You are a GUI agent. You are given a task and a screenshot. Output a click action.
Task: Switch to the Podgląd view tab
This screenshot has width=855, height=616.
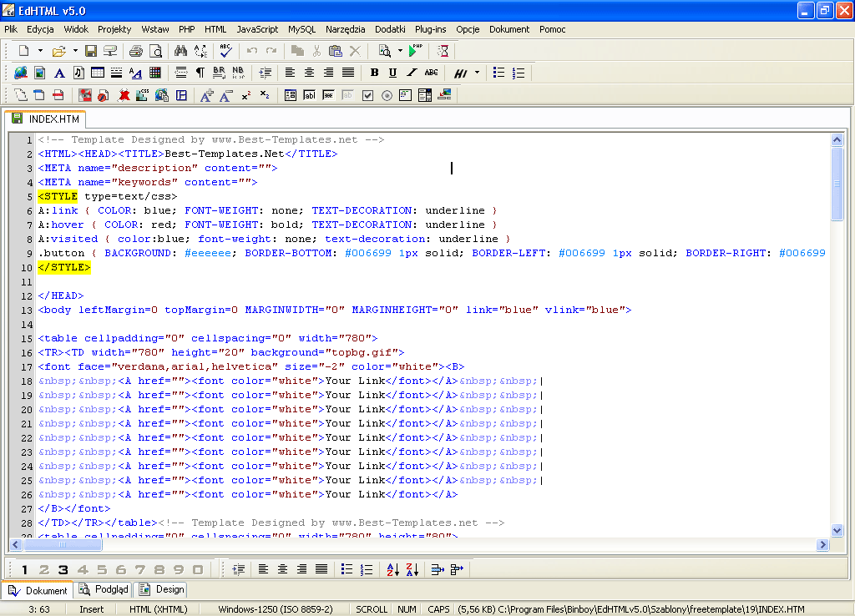pyautogui.click(x=104, y=589)
